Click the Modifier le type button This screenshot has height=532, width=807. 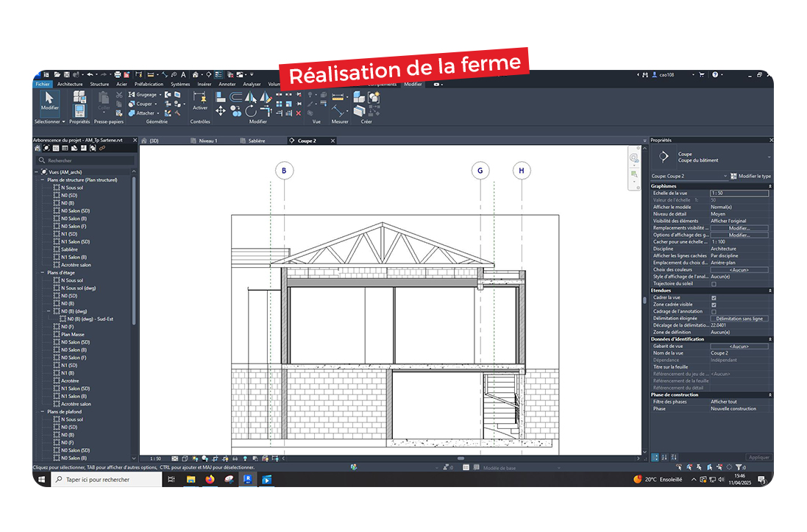point(751,176)
